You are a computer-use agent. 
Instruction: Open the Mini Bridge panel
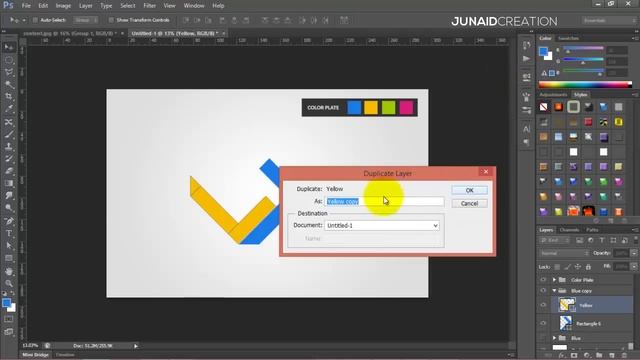click(x=35, y=355)
